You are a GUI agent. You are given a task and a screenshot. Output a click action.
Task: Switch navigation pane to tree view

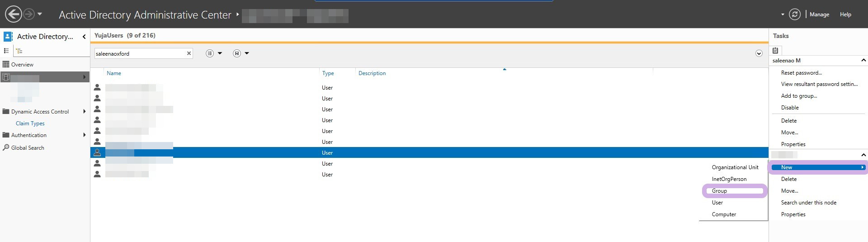point(19,51)
